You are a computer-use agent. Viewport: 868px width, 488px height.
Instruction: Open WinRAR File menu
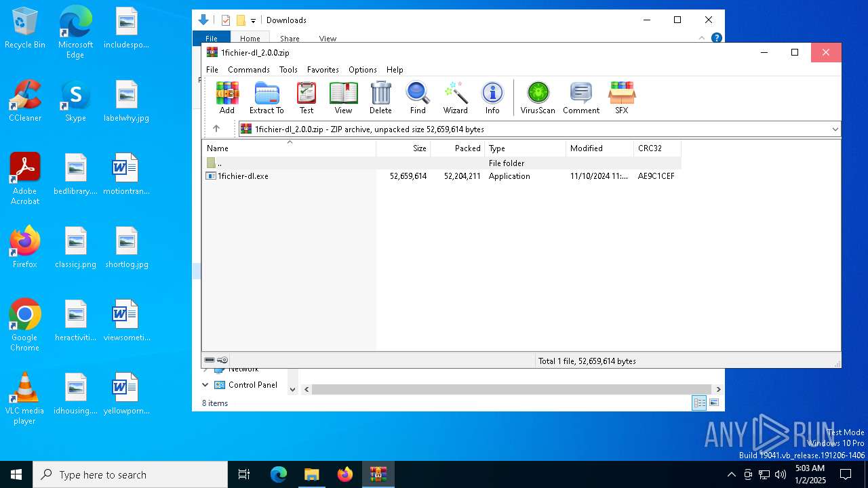point(212,70)
